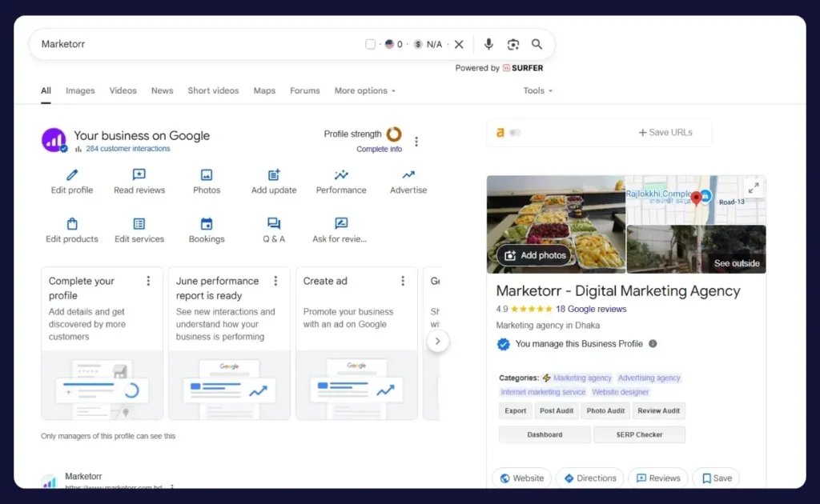Open options menu on Create ad card

point(403,281)
